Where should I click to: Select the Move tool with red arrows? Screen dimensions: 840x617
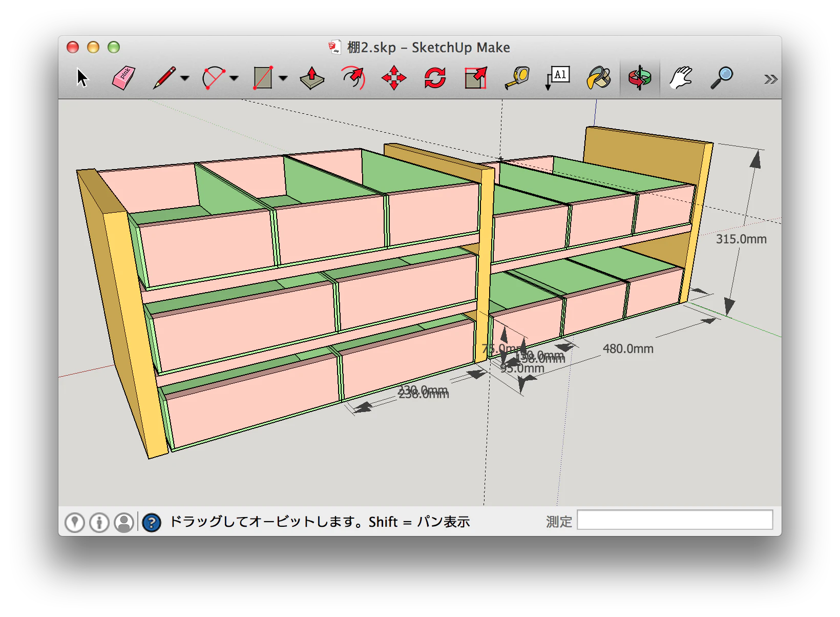394,78
